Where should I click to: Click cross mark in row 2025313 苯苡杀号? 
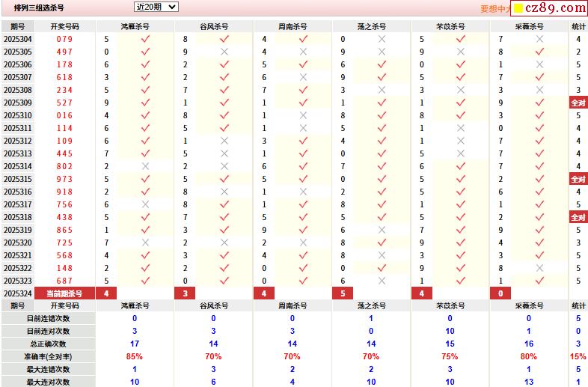click(461, 153)
